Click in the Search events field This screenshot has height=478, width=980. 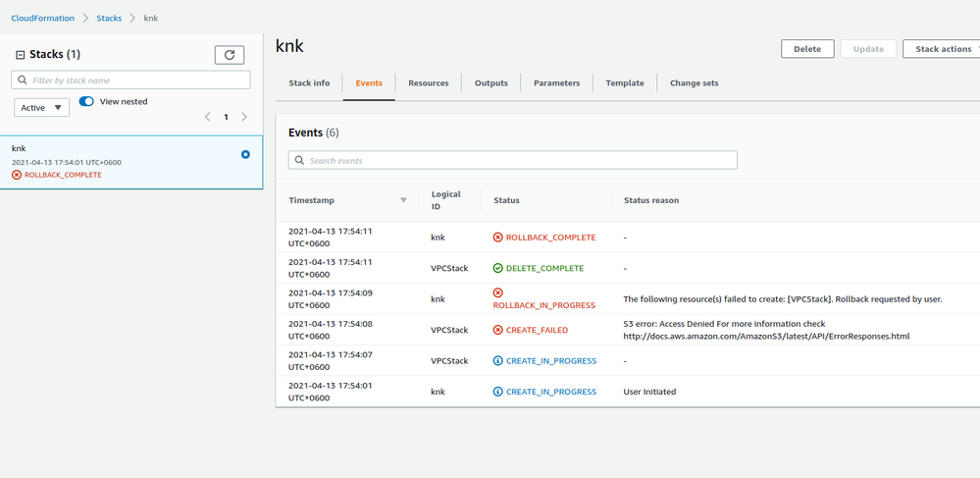(512, 160)
